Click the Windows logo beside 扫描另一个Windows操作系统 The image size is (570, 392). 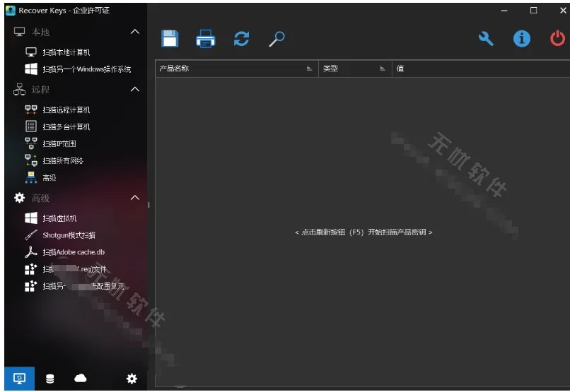tap(31, 69)
